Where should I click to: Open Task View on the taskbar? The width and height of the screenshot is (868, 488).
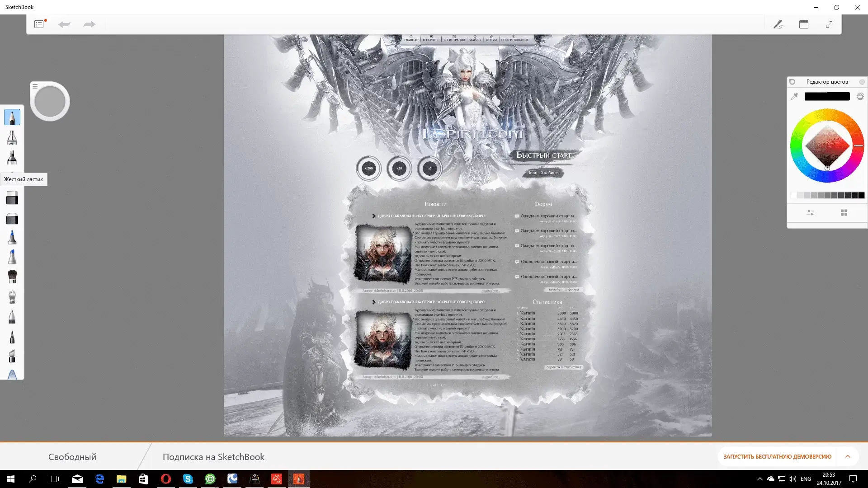54,479
